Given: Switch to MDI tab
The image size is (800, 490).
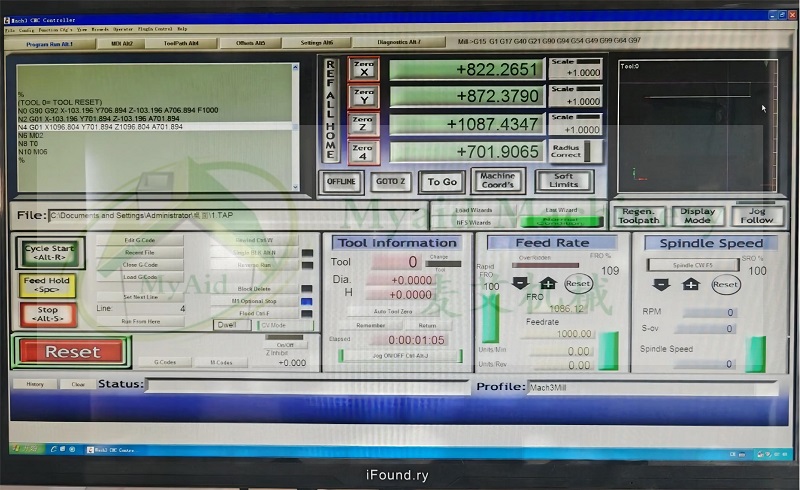Looking at the screenshot, I should click(121, 44).
